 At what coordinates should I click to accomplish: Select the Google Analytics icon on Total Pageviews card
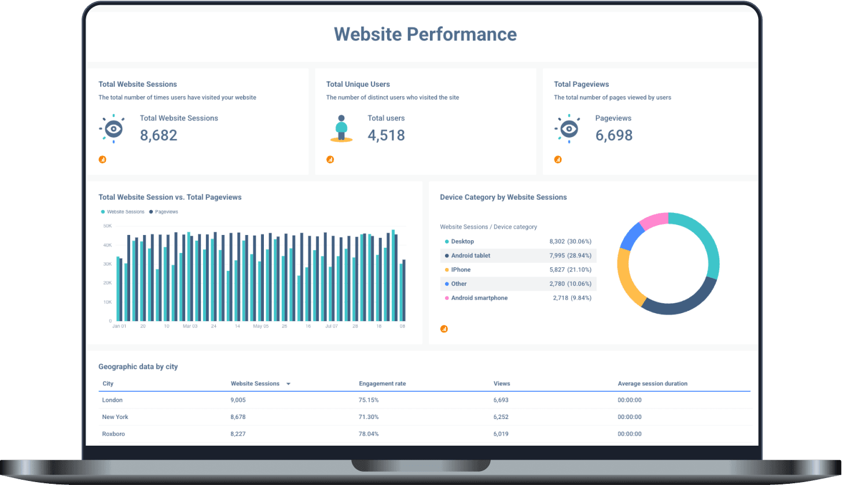tap(557, 159)
